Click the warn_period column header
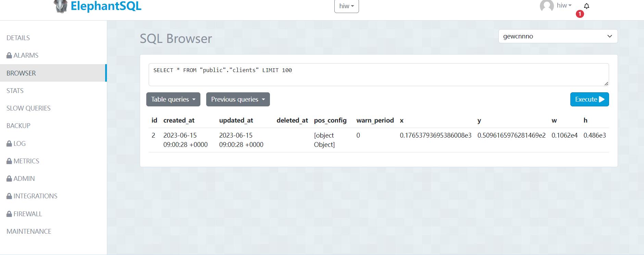Image resolution: width=644 pixels, height=255 pixels. coord(375,120)
